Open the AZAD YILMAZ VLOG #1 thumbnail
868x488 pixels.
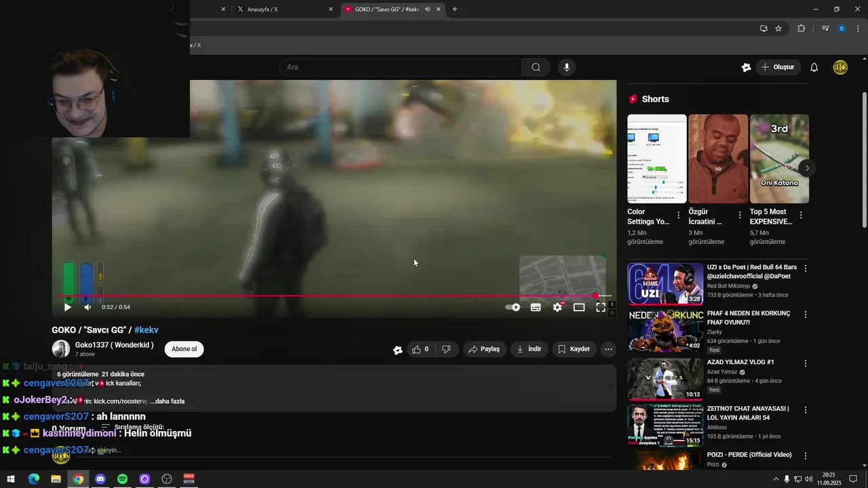click(665, 379)
